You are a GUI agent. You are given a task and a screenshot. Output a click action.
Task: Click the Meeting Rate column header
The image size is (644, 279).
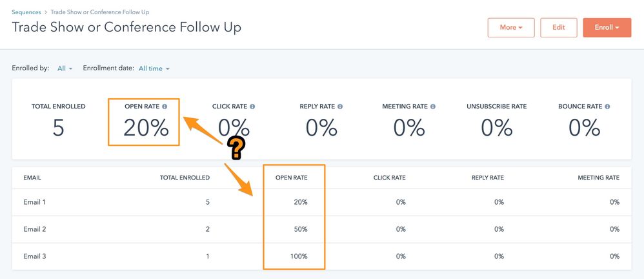[x=598, y=178]
